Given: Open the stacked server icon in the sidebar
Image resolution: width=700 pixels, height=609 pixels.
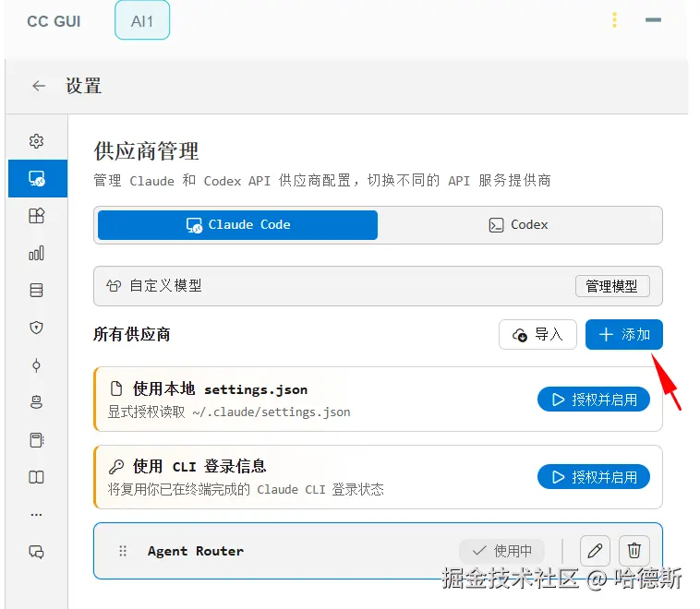Looking at the screenshot, I should tap(36, 291).
